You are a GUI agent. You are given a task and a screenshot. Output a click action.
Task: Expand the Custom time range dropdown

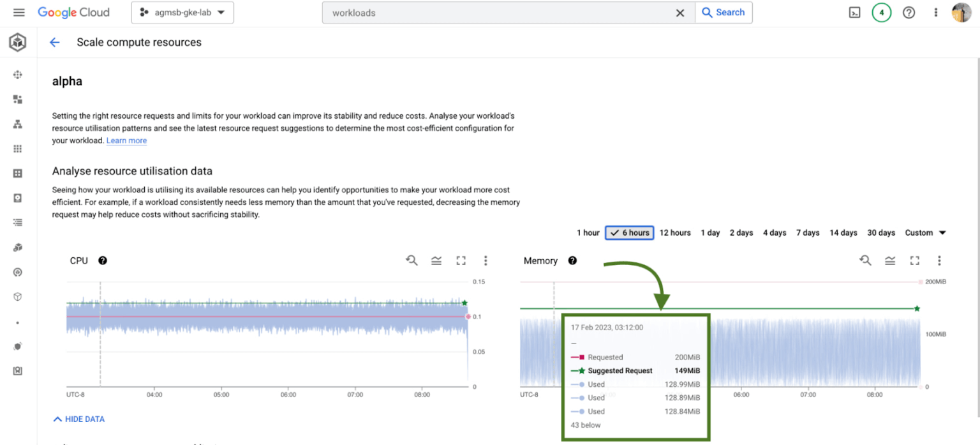925,233
